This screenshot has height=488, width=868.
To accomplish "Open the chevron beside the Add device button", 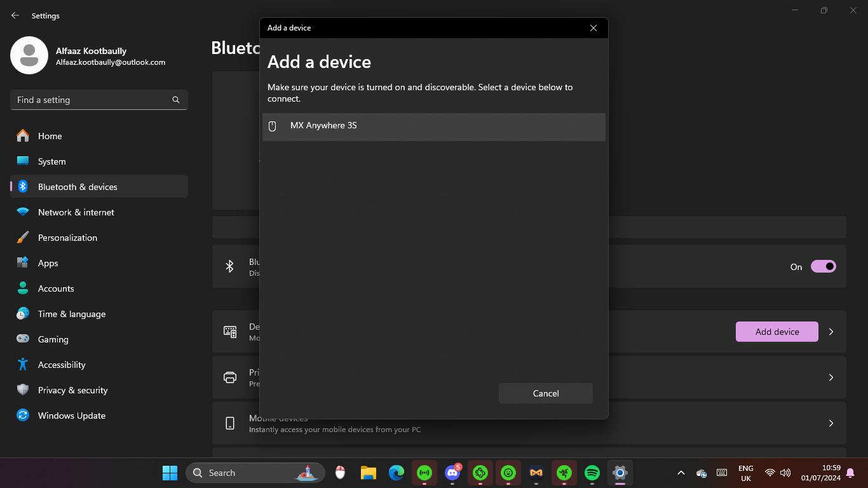I will point(831,332).
